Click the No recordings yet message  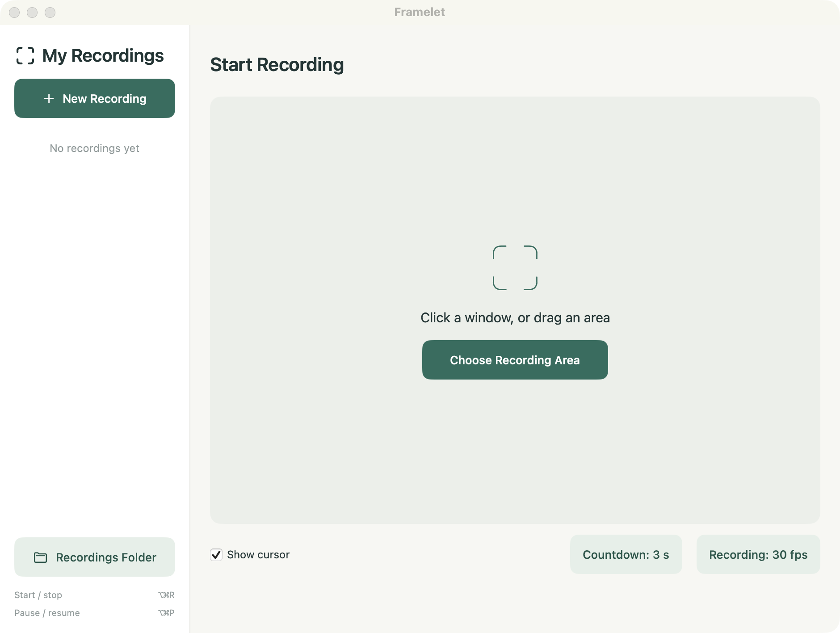click(x=95, y=148)
